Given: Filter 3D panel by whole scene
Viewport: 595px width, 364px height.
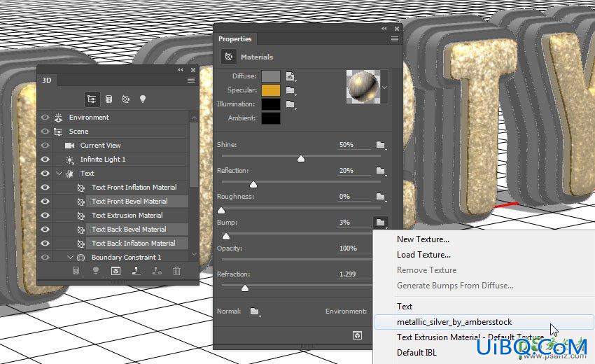Looking at the screenshot, I should (x=92, y=99).
